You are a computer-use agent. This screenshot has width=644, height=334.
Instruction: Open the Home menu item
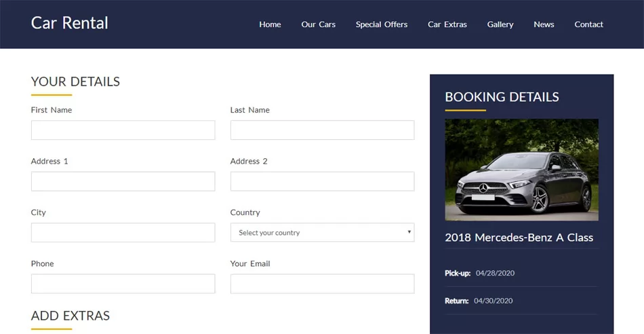270,24
